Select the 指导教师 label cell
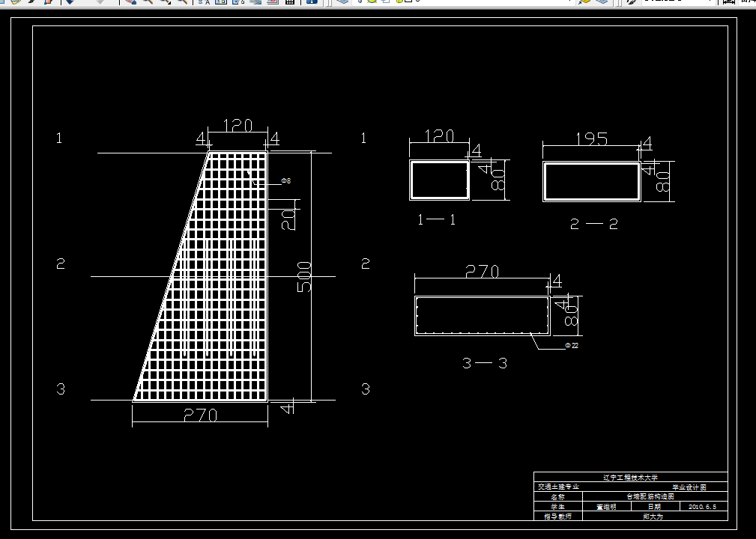756x539 pixels. [558, 517]
